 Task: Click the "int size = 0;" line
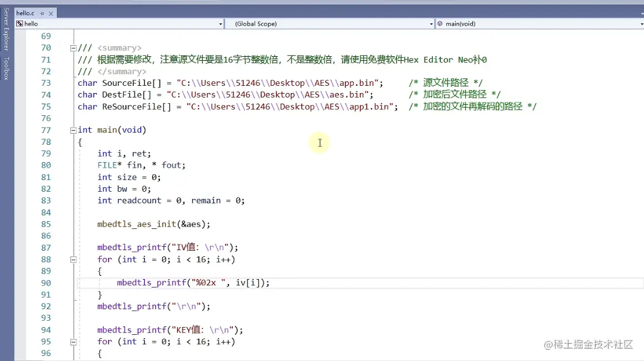tap(129, 177)
